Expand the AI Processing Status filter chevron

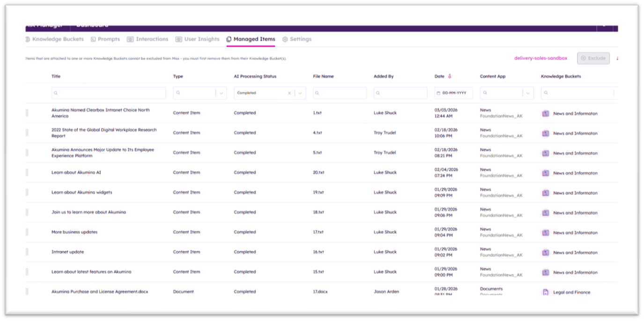pos(301,93)
